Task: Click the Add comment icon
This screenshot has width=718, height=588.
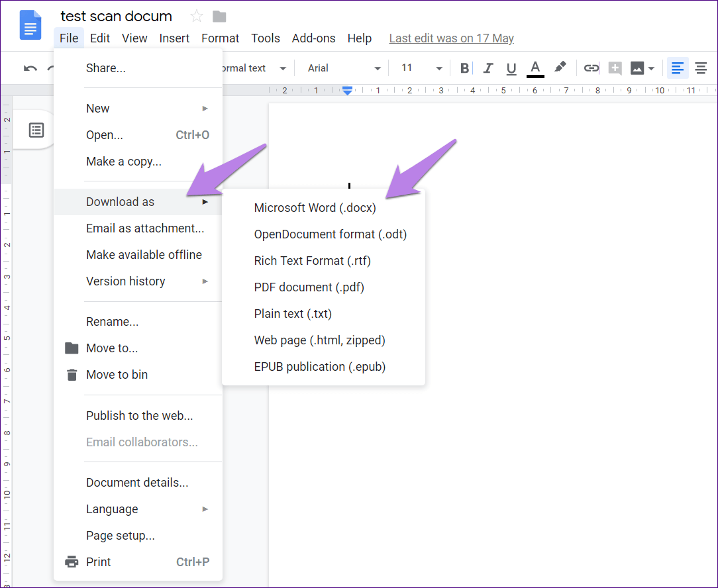Action: (615, 68)
